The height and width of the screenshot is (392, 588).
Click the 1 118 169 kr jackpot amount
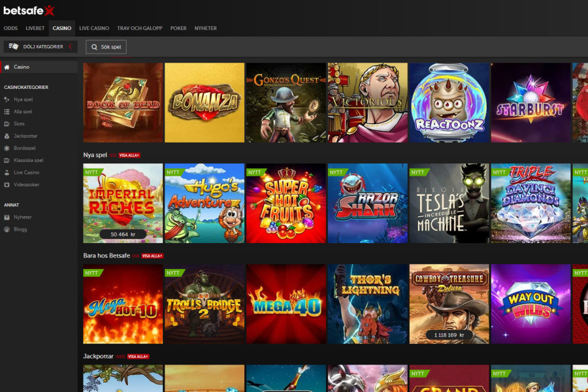point(449,335)
